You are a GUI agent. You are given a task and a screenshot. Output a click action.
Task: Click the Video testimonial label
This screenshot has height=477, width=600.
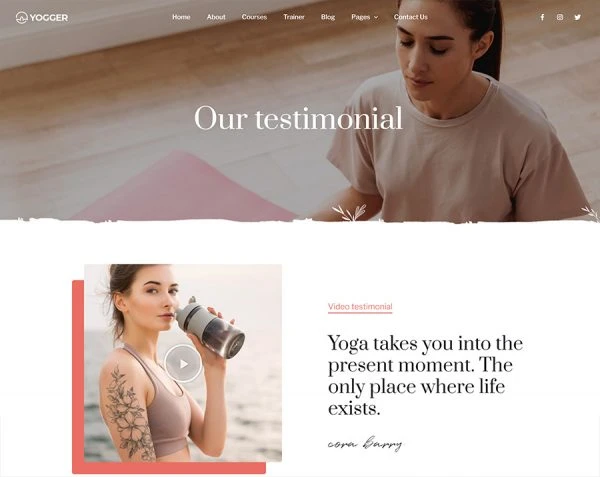(x=360, y=307)
